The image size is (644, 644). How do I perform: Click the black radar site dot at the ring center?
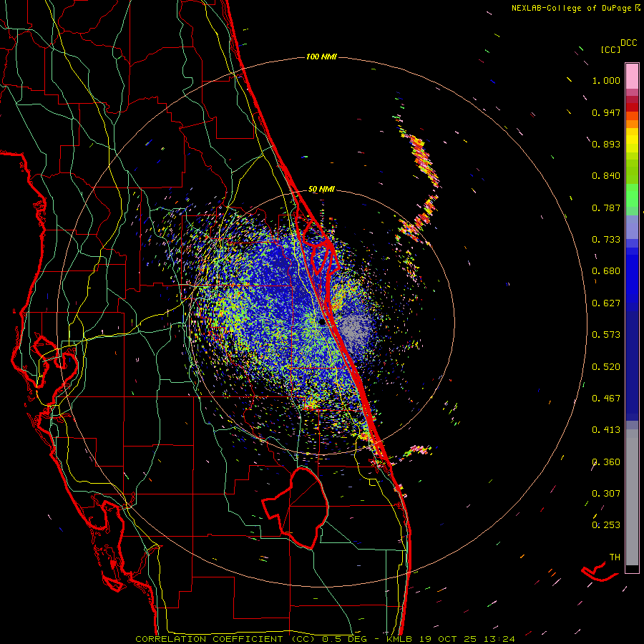point(321,322)
